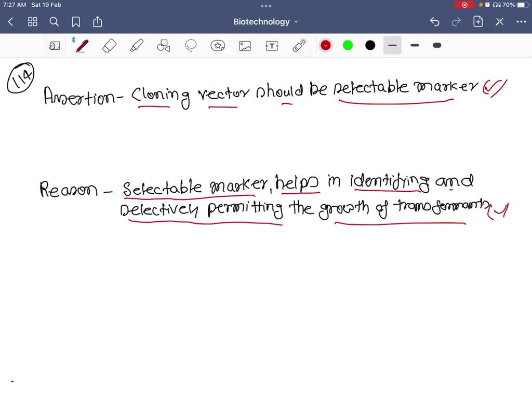This screenshot has height=399, width=532.
Task: Insert an image using the photo tool
Action: 244,45
